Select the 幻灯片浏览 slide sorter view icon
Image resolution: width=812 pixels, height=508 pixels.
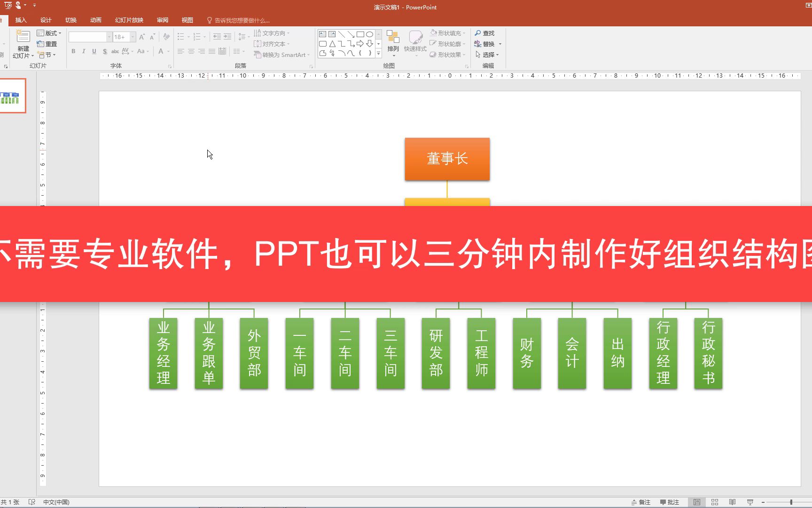click(715, 502)
